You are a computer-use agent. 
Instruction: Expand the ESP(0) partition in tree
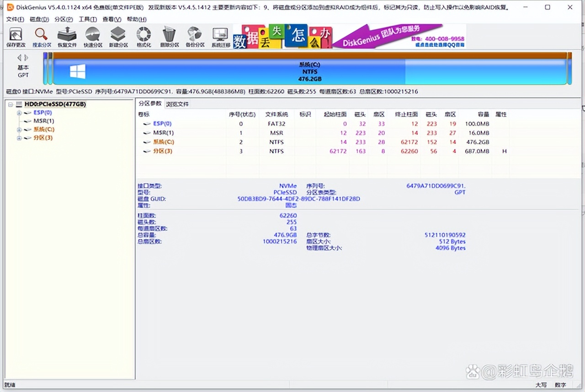(x=19, y=113)
